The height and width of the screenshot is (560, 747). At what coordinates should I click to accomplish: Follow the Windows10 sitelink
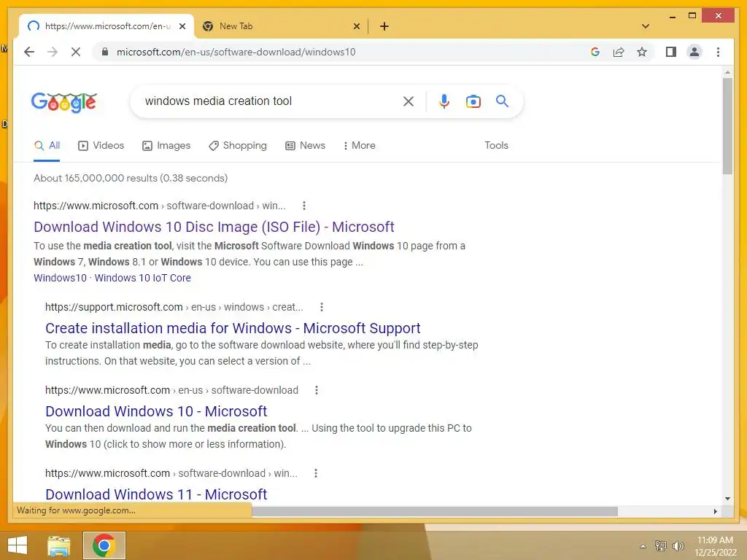point(60,278)
